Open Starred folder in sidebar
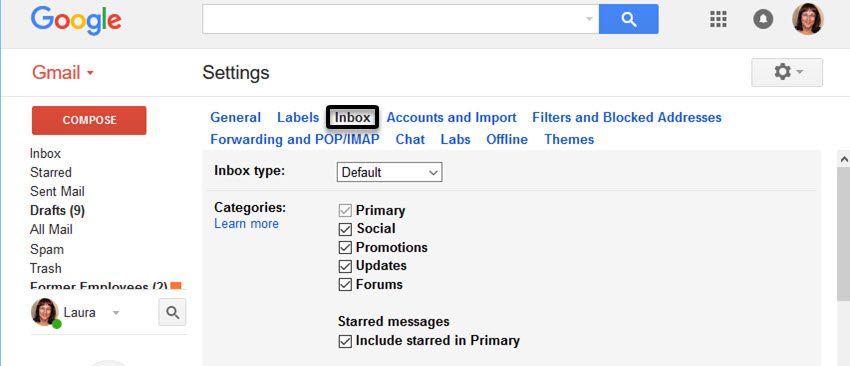 [x=51, y=172]
